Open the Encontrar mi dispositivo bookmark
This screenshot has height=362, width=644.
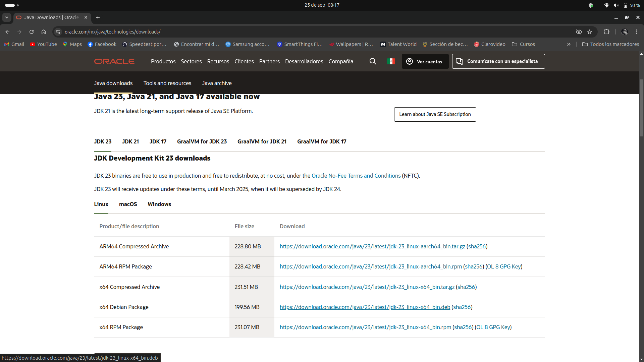click(x=197, y=44)
